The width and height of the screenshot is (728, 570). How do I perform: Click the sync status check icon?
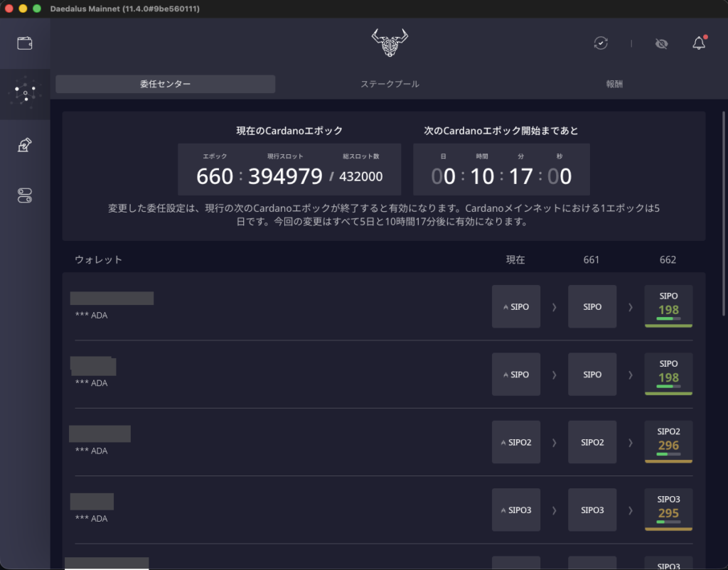tap(601, 43)
